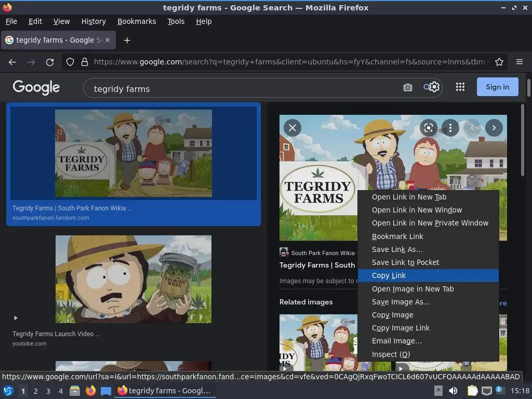Screen dimensions: 532x399
Task: Click the Sign in button
Action: tap(497, 87)
